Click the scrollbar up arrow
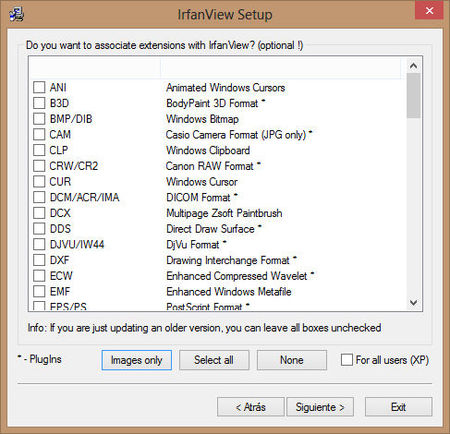 [413, 66]
